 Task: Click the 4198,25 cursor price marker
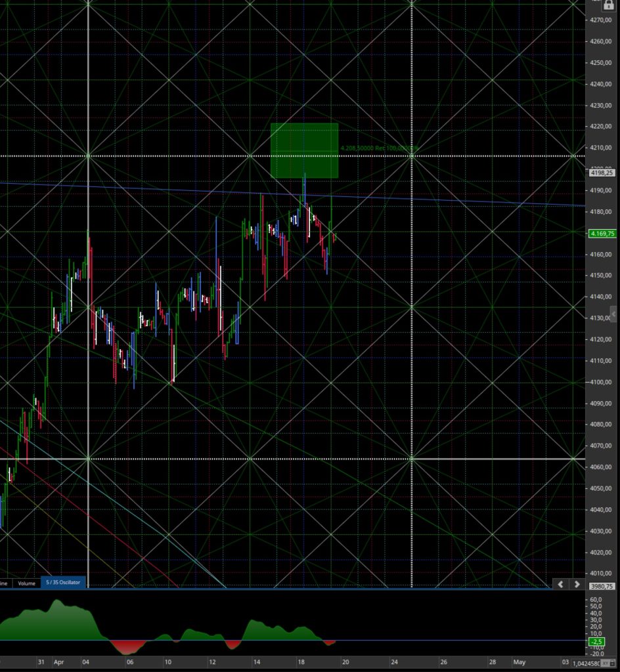[x=602, y=173]
